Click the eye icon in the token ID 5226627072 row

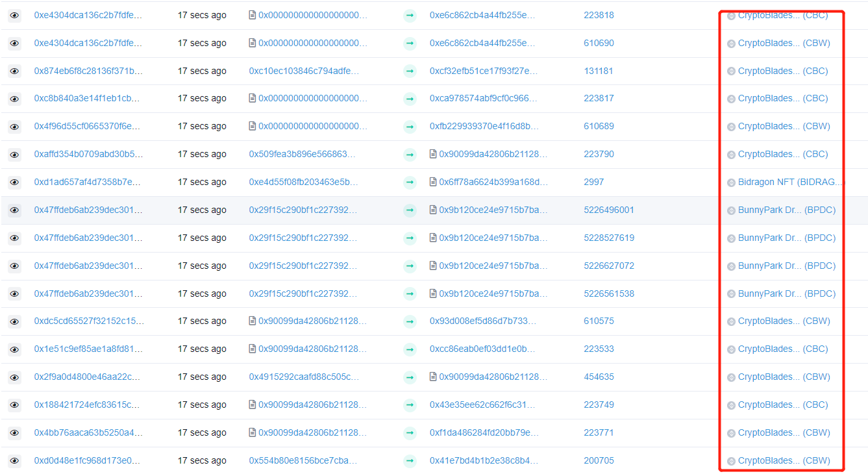14,266
